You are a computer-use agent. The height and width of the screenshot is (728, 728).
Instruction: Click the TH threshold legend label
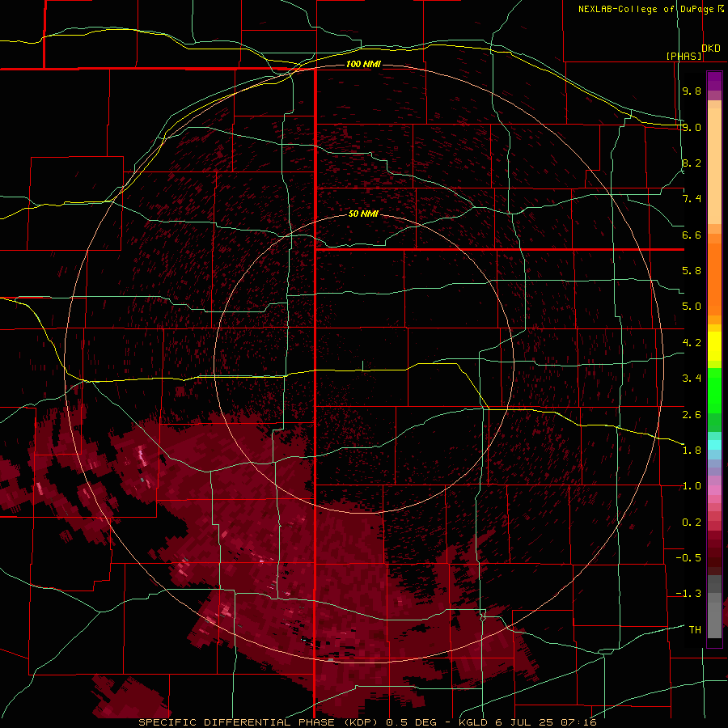coord(695,630)
